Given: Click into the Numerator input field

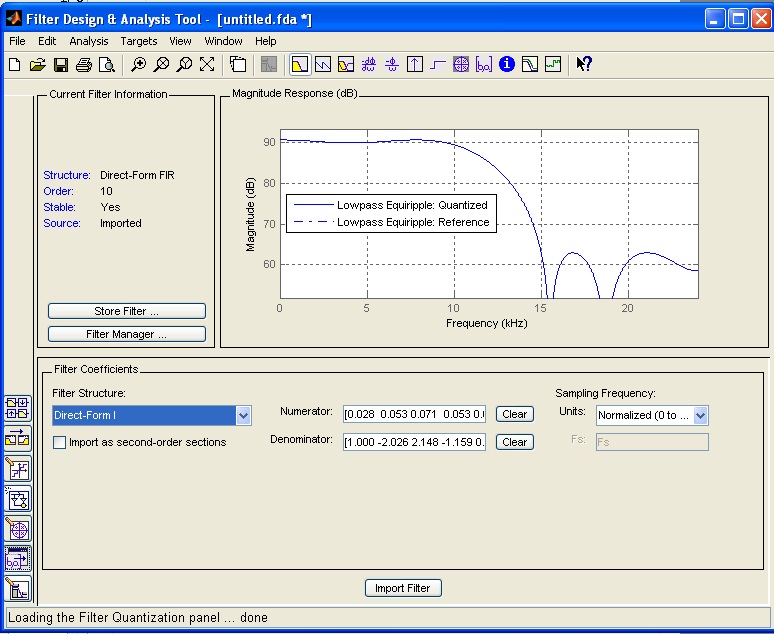Looking at the screenshot, I should [x=414, y=415].
